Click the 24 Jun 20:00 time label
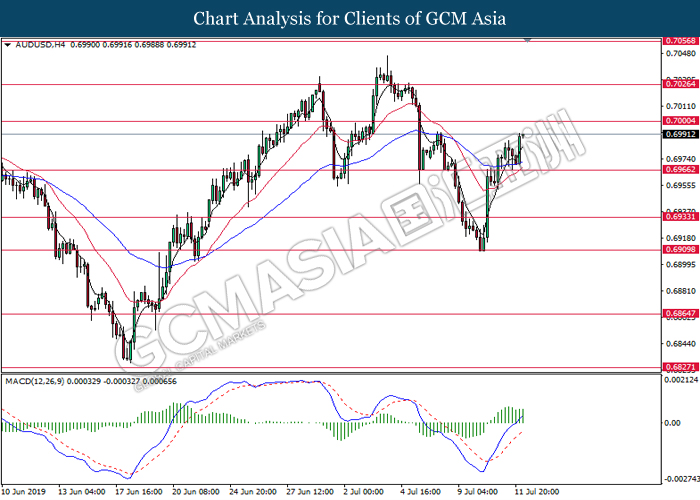700x500 pixels. tap(253, 492)
